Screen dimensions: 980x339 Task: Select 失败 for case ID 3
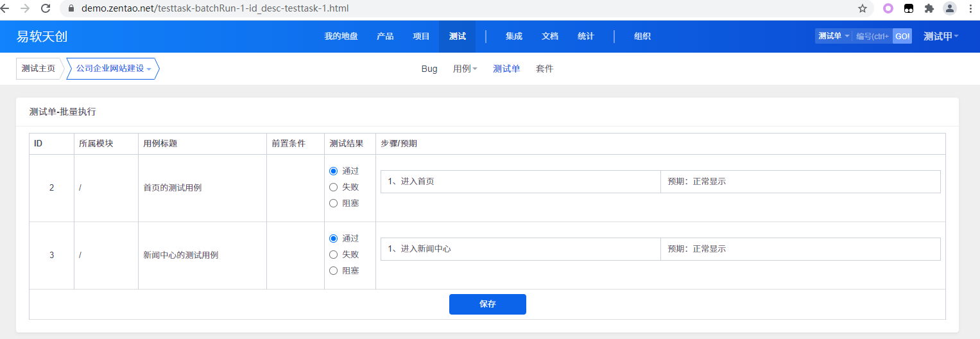click(333, 254)
